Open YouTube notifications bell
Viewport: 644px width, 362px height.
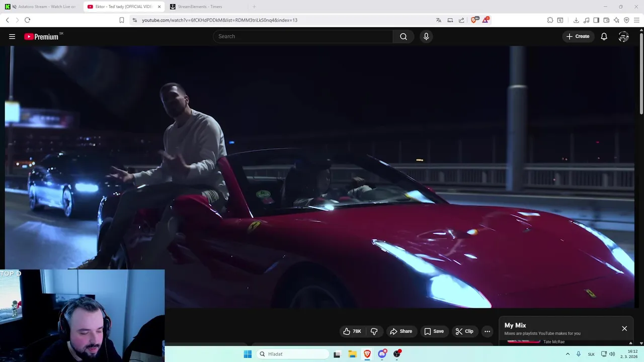(x=604, y=36)
